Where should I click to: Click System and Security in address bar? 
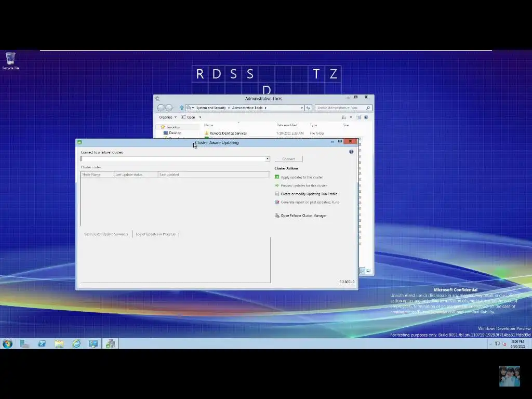click(211, 108)
